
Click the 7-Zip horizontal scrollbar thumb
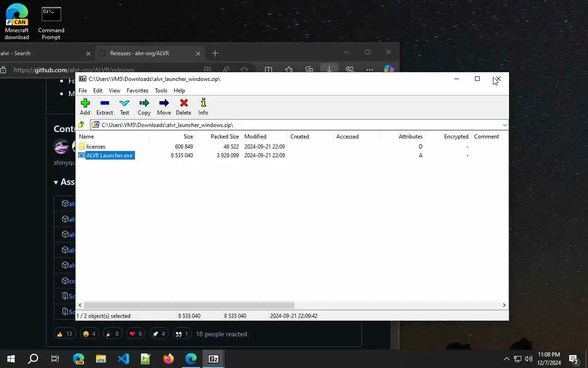189,305
